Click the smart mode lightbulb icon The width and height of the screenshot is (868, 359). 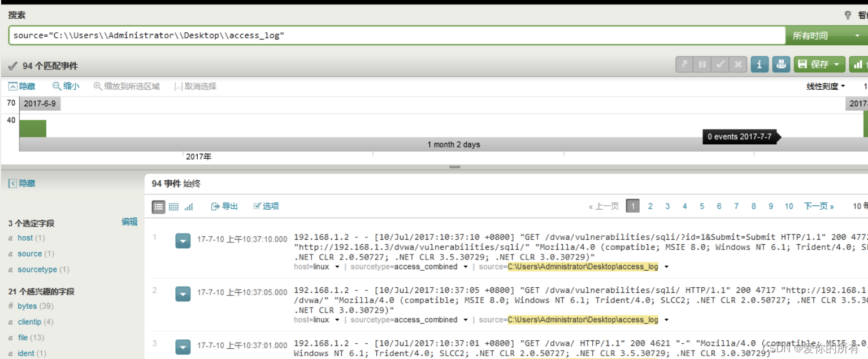[x=848, y=15]
